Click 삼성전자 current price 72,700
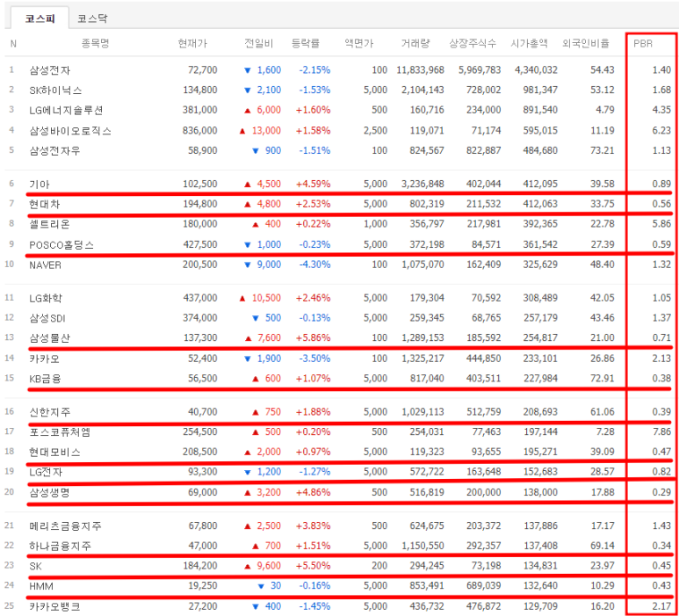Viewport: 679px width, 616px height. pos(203,69)
